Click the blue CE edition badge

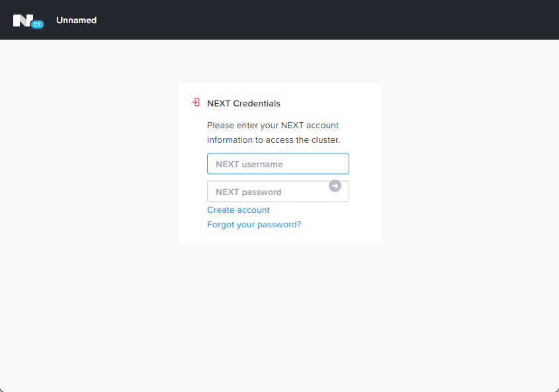point(37,24)
